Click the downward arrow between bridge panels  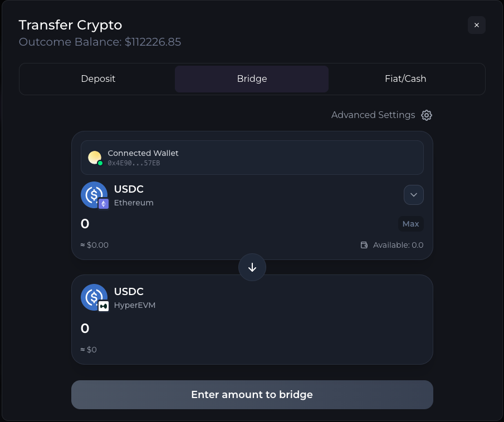click(252, 267)
